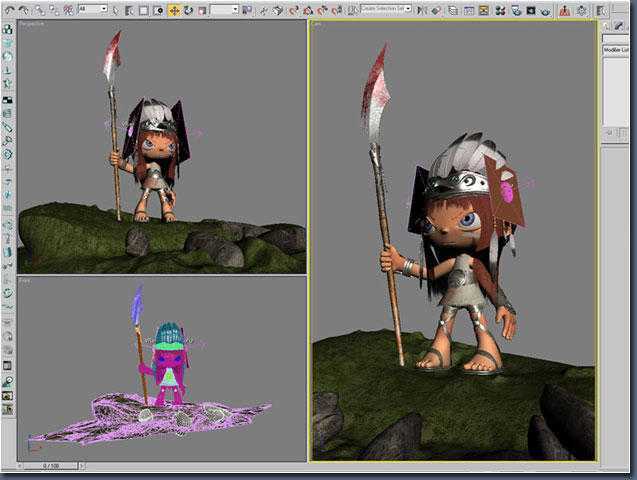Create a reactor Cloth Collection
This screenshot has width=637, height=480.
point(8,43)
